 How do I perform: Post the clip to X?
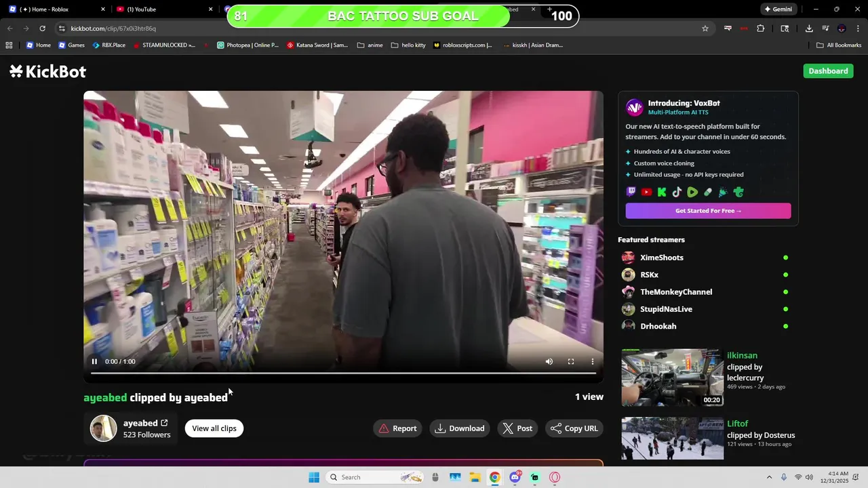(x=517, y=428)
